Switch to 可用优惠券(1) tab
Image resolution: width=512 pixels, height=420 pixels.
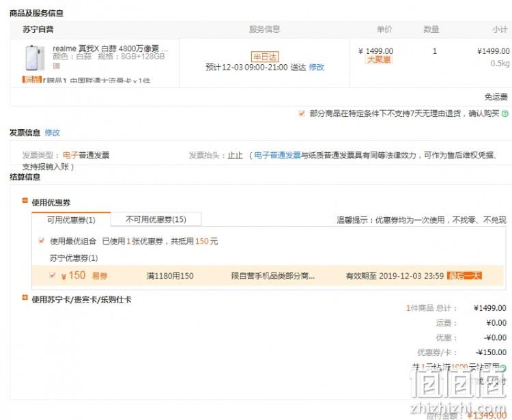point(71,220)
